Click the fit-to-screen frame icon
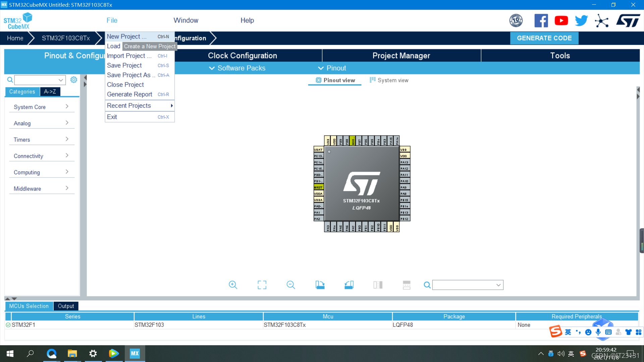 pos(262,285)
